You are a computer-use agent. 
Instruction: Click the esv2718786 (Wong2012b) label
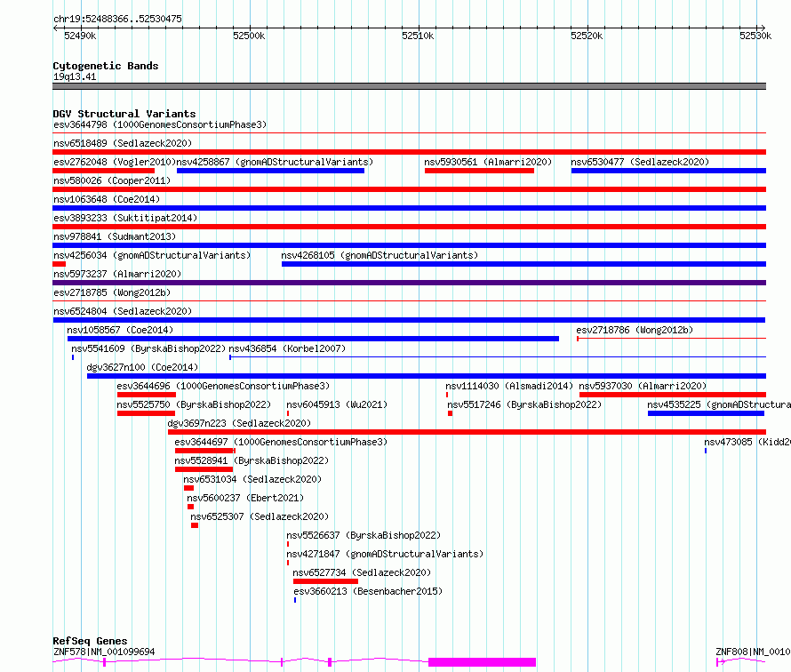(635, 330)
